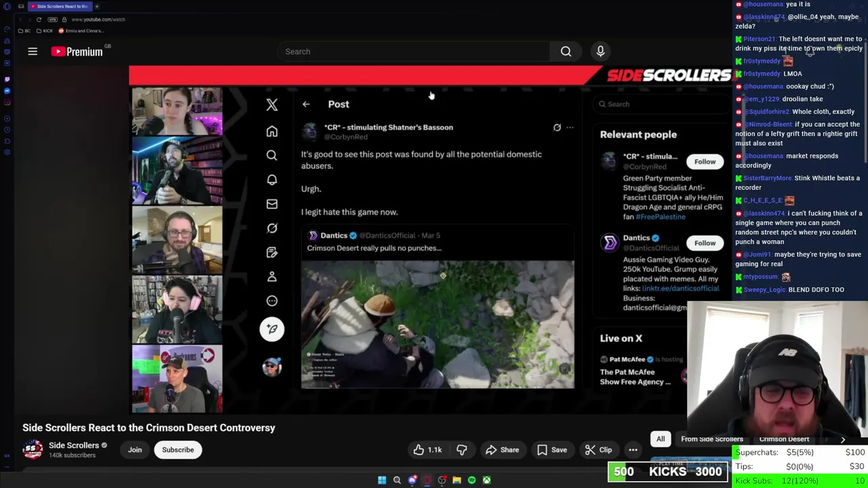
Task: Open Spotify from the taskbar
Action: pos(471,480)
